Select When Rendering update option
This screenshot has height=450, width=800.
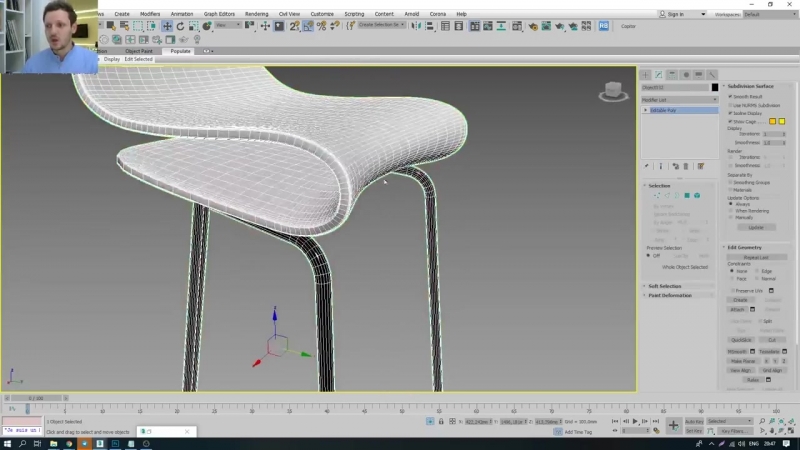[x=731, y=211]
